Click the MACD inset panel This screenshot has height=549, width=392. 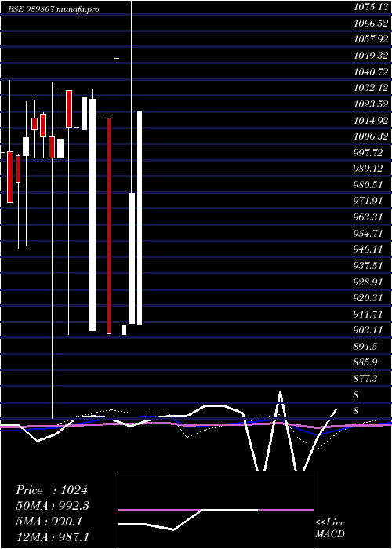pyautogui.click(x=216, y=510)
